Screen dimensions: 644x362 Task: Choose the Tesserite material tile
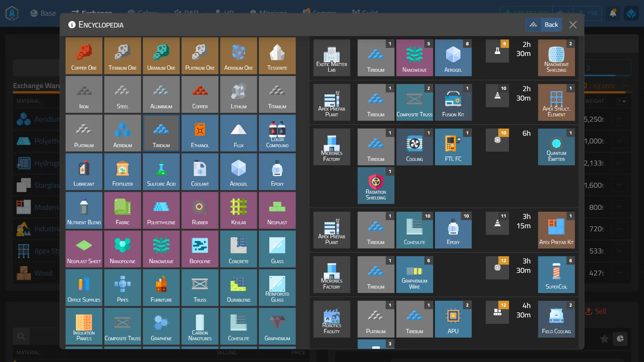coord(277,56)
